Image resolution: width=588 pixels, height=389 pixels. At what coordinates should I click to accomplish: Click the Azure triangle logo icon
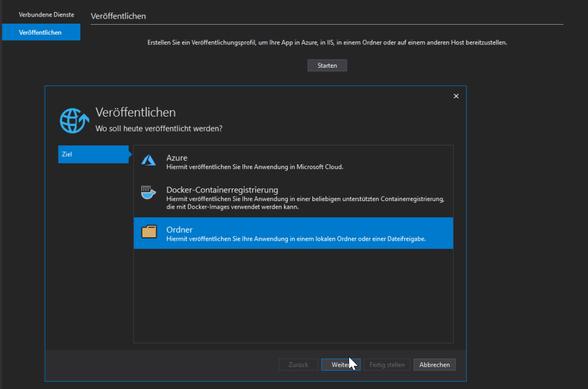[149, 160]
